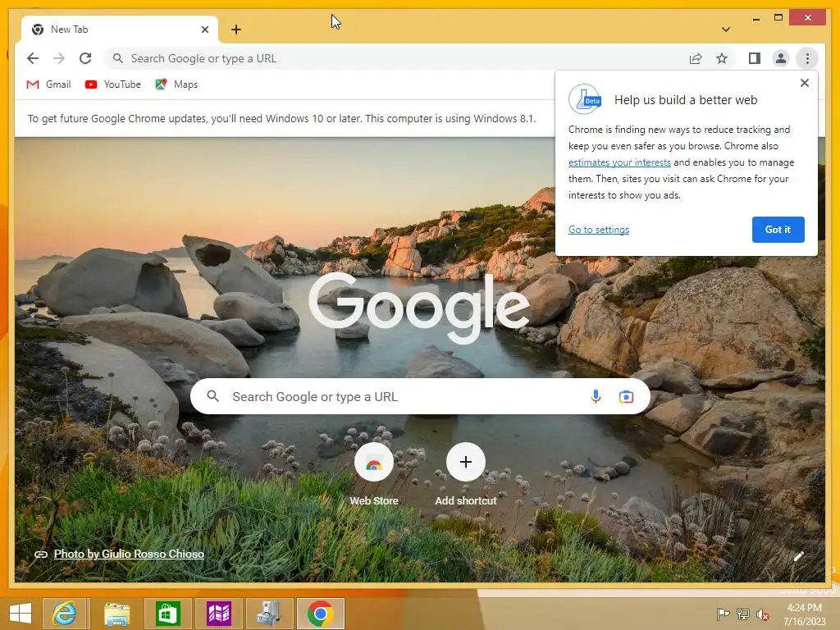Click the taskbar clock 4:24 PM
Screen dimensions: 840x630
(804, 614)
